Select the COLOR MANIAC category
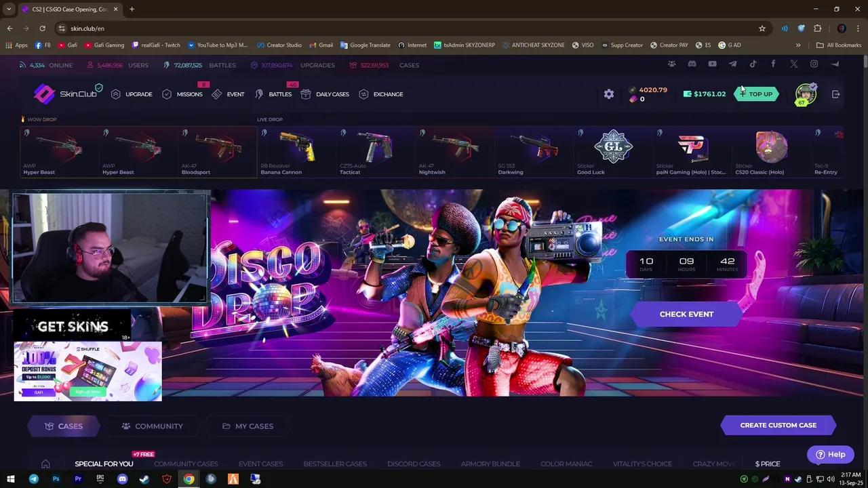 pyautogui.click(x=566, y=464)
